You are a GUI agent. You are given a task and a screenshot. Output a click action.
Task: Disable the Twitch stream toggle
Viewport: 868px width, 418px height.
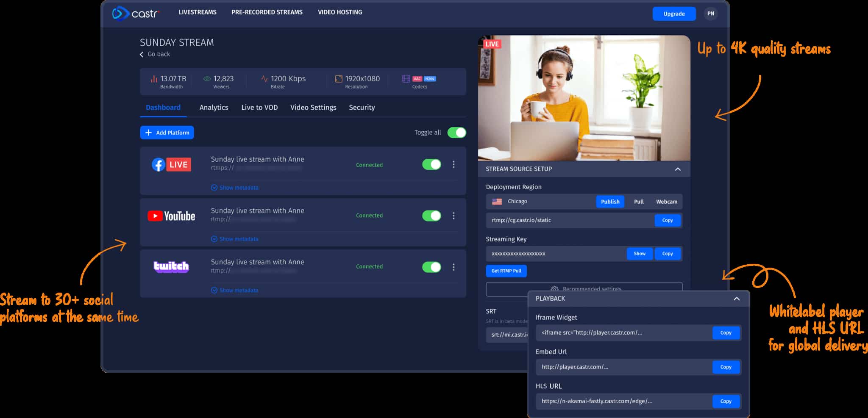431,267
